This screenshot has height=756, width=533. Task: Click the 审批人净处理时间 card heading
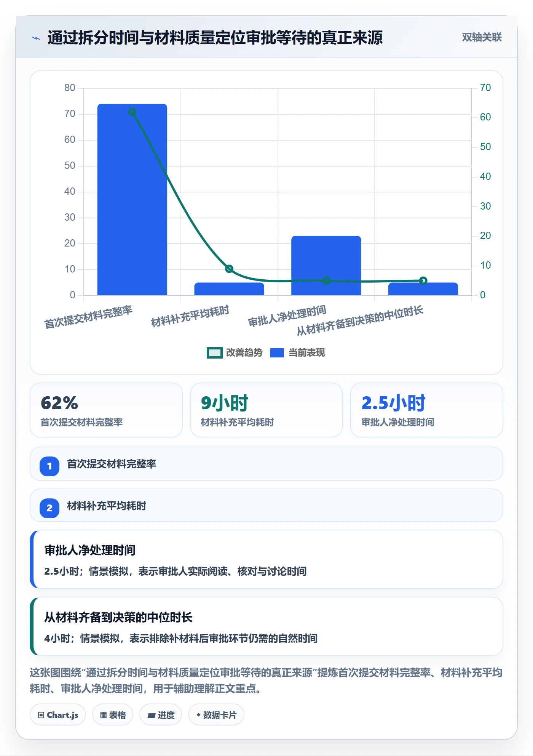coord(90,550)
